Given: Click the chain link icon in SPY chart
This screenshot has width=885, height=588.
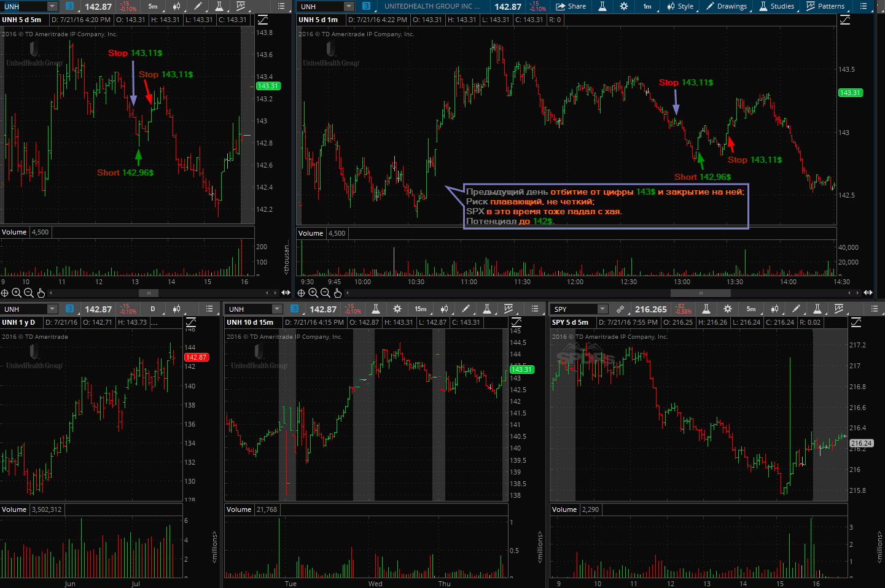Looking at the screenshot, I should pos(620,309).
